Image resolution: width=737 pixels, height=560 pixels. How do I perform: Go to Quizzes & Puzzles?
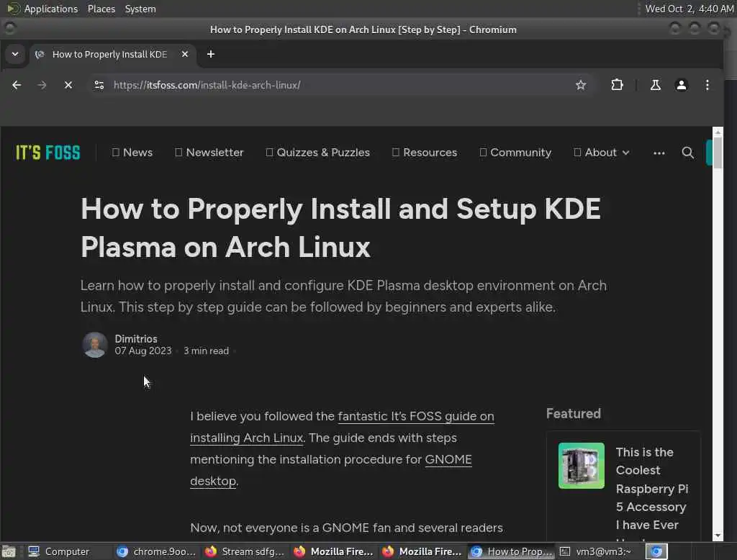[x=317, y=153]
